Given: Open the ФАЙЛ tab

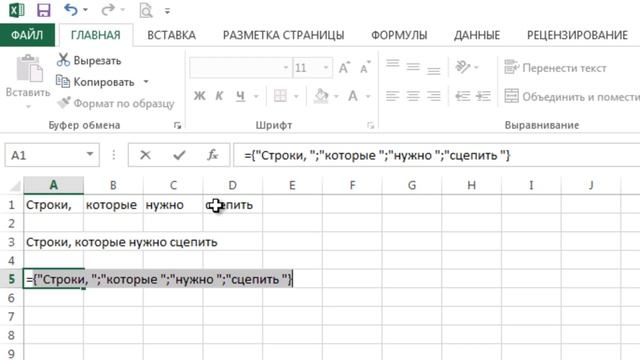Looking at the screenshot, I should 27,35.
